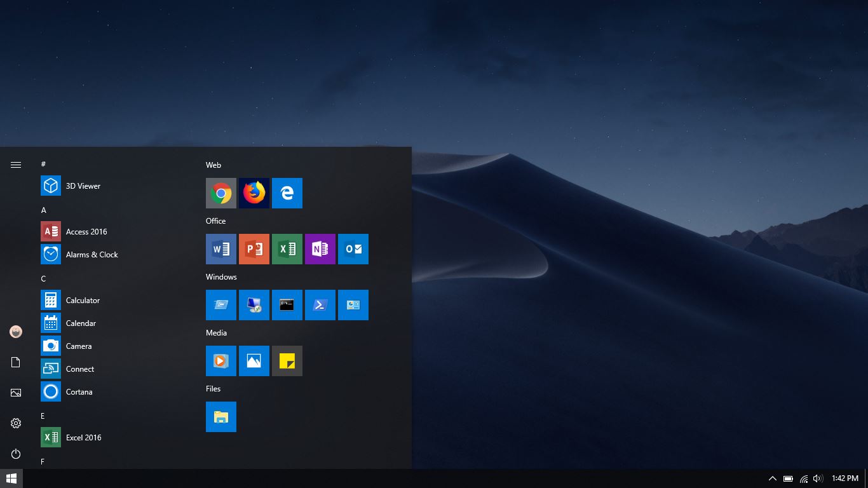Open Documents from Start sidebar
Viewport: 868px width, 488px height.
pyautogui.click(x=16, y=362)
